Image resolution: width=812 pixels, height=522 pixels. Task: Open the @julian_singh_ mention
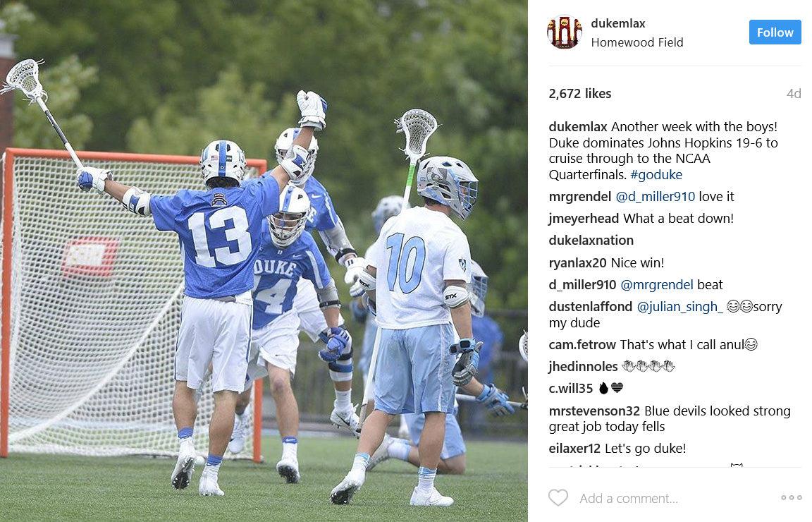[x=680, y=307]
